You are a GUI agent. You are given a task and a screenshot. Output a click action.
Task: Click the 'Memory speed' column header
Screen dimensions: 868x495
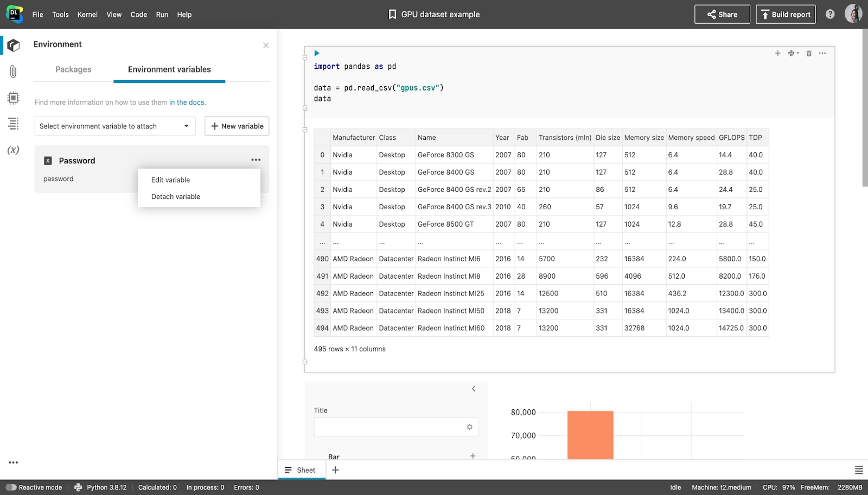click(x=691, y=138)
